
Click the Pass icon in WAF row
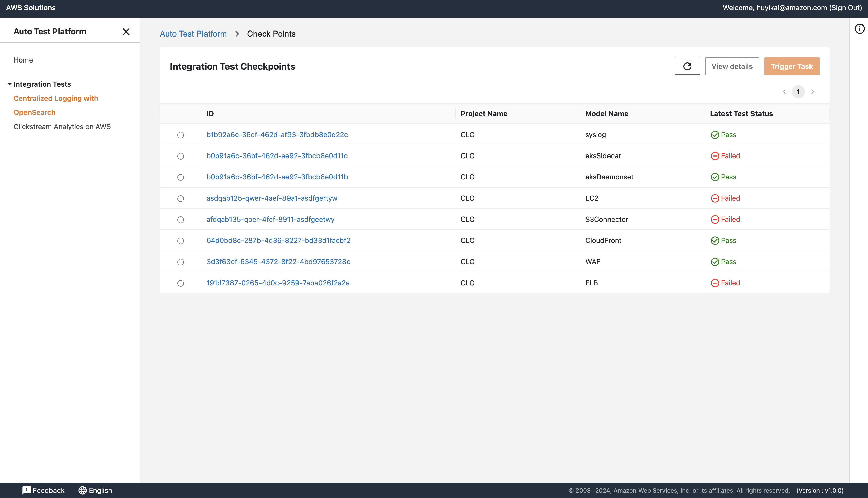coord(715,262)
